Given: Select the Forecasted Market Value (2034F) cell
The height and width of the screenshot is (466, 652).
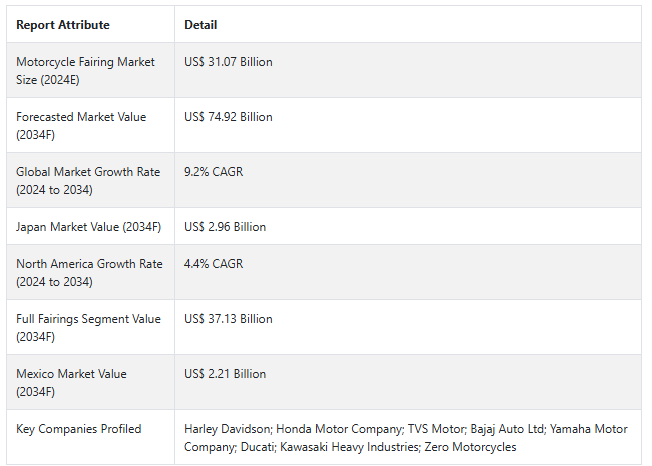Looking at the screenshot, I should click(81, 125).
